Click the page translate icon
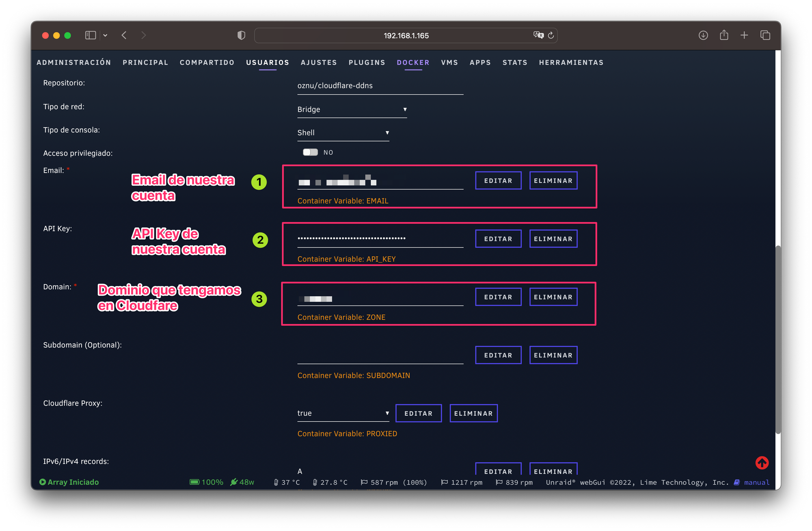The width and height of the screenshot is (812, 531). click(x=538, y=35)
